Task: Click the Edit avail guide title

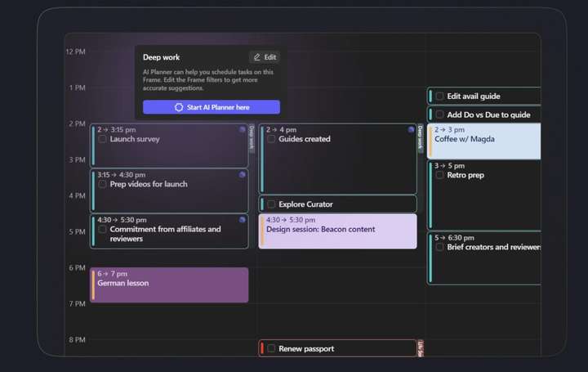Action: click(473, 96)
